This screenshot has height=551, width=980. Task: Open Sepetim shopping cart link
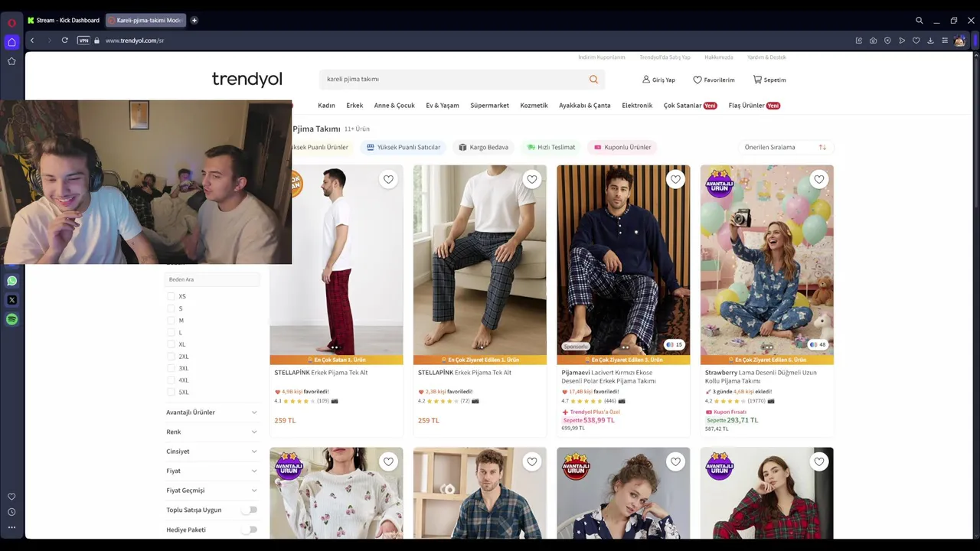tap(769, 80)
